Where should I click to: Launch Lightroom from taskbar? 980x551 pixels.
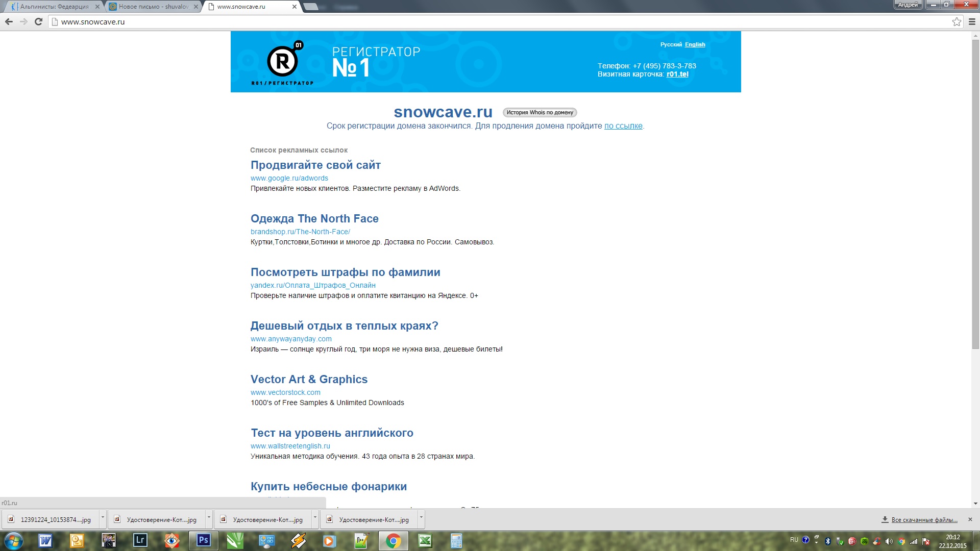(140, 540)
